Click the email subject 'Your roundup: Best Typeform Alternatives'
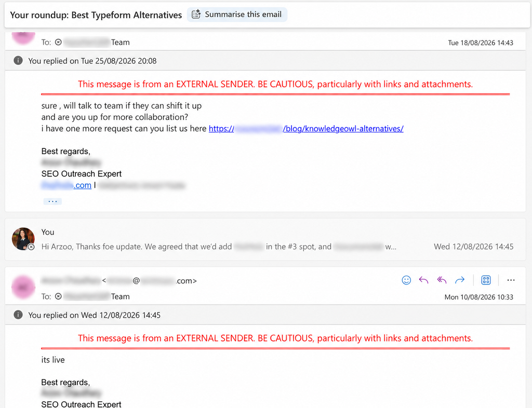532x408 pixels. 96,15
